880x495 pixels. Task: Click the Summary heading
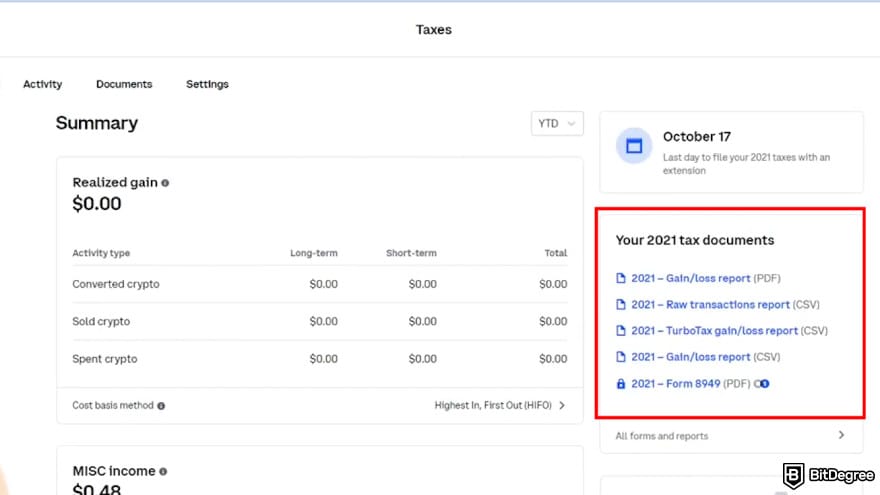[97, 123]
